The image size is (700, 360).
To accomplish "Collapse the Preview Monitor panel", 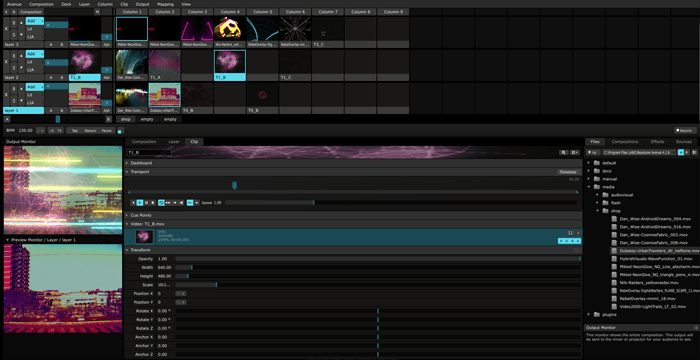I will tap(8, 240).
